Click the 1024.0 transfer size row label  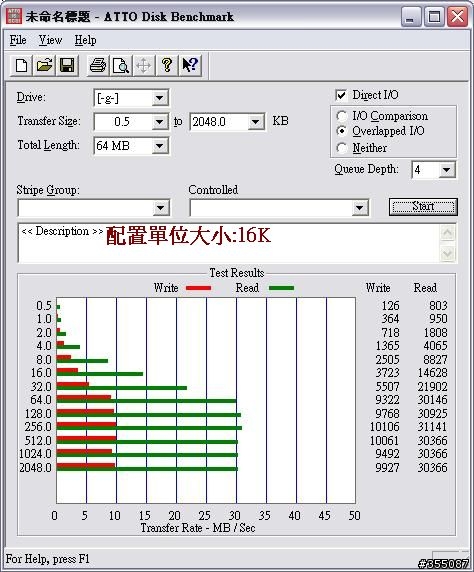click(x=35, y=454)
